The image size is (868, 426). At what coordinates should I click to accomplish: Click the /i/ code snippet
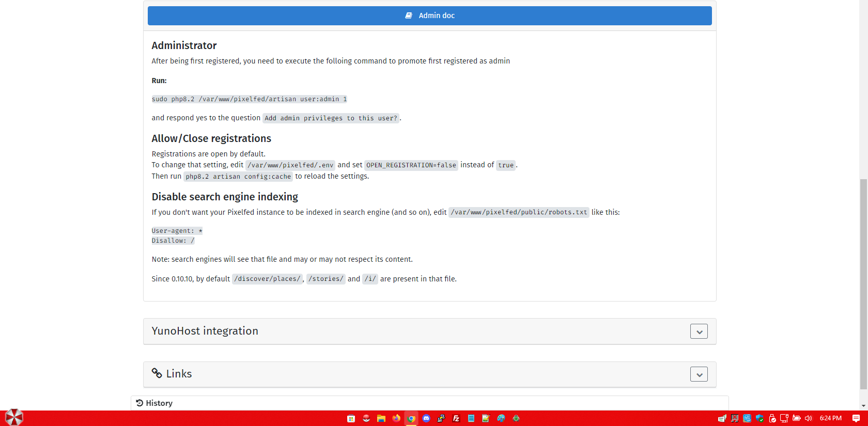(x=370, y=279)
